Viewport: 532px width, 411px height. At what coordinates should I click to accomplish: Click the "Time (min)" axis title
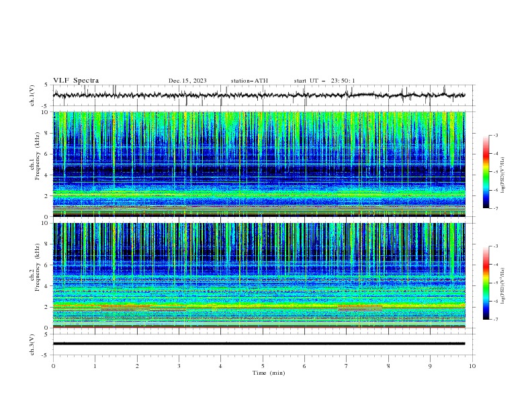click(x=269, y=373)
